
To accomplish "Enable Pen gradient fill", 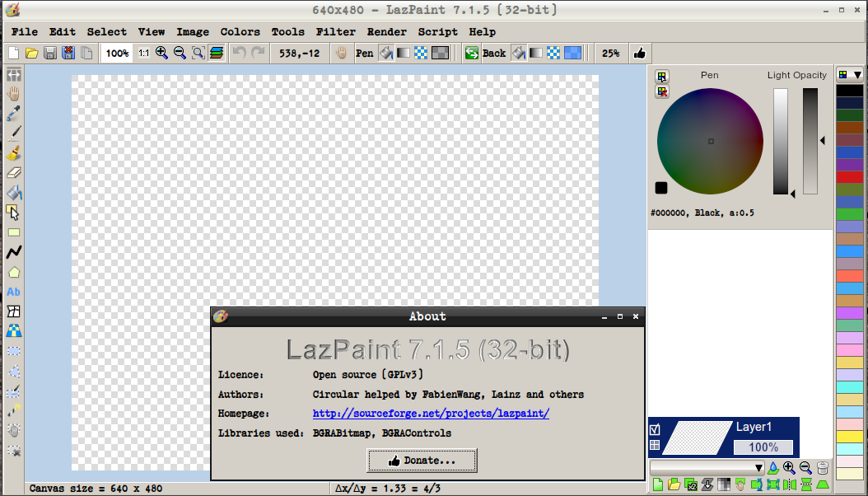I will [x=404, y=53].
